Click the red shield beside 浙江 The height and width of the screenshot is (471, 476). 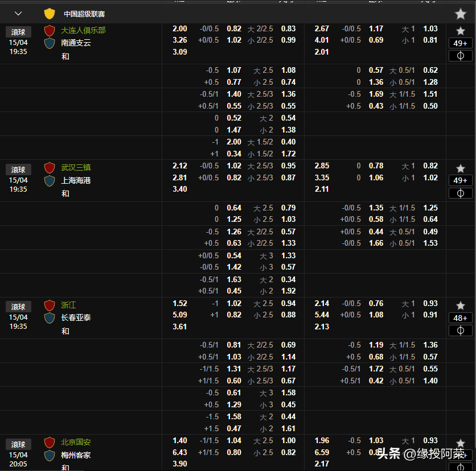tap(50, 305)
